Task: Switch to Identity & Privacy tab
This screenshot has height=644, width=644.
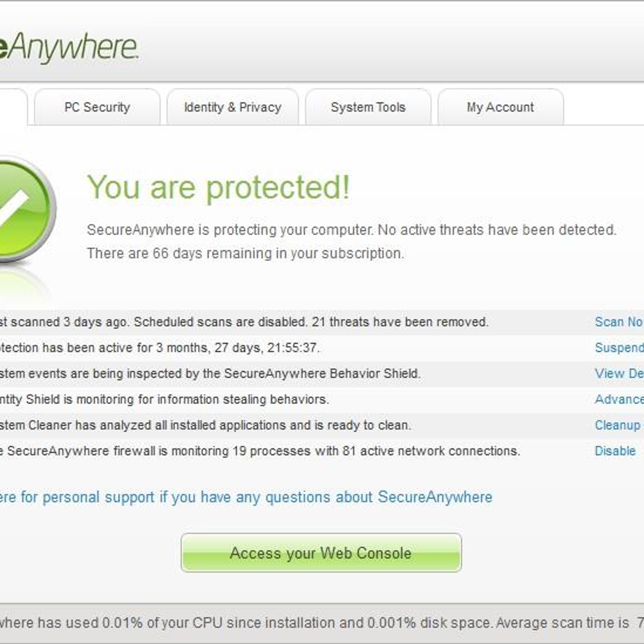Action: (233, 107)
